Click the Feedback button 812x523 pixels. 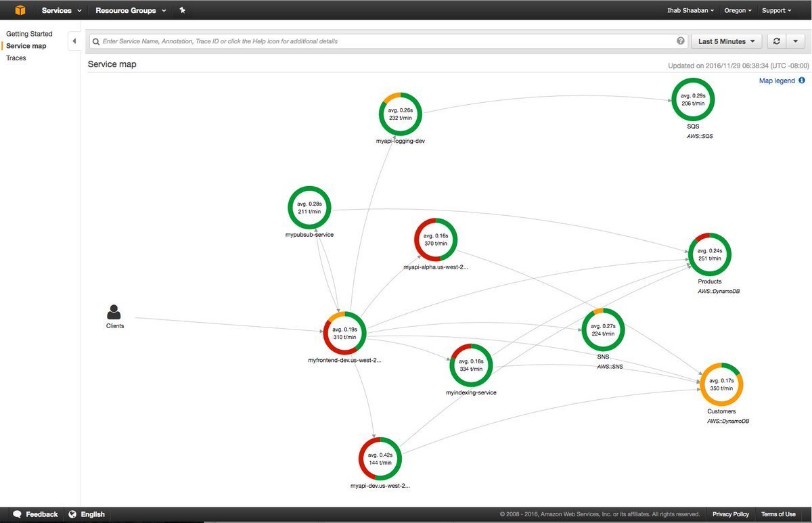35,514
